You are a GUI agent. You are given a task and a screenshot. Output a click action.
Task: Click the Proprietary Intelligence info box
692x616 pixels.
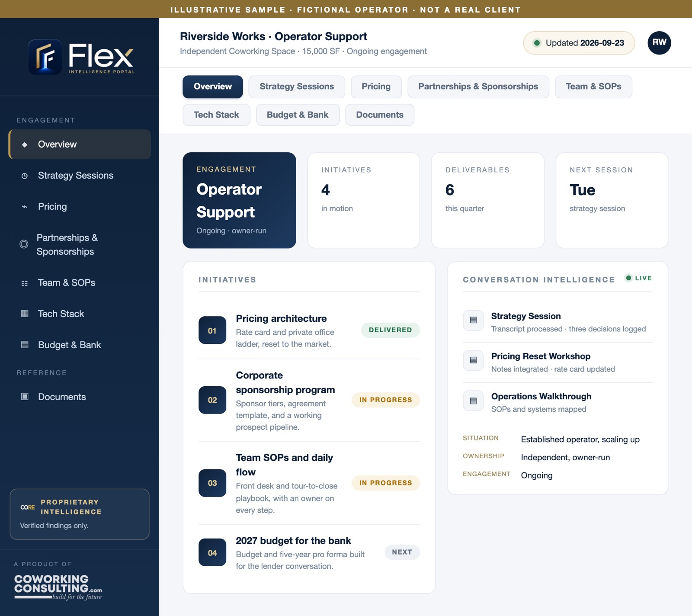(80, 514)
